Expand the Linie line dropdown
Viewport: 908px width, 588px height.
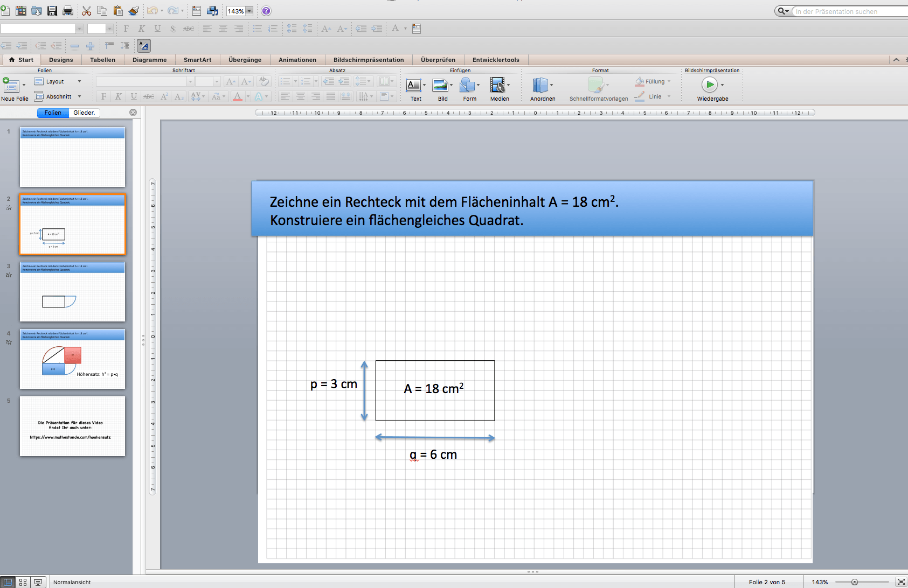point(669,96)
